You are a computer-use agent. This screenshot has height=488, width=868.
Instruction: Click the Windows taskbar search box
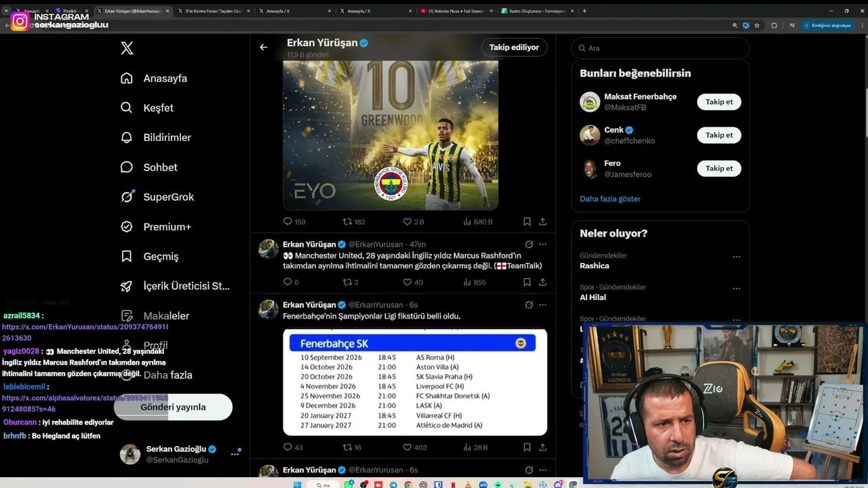[x=324, y=485]
